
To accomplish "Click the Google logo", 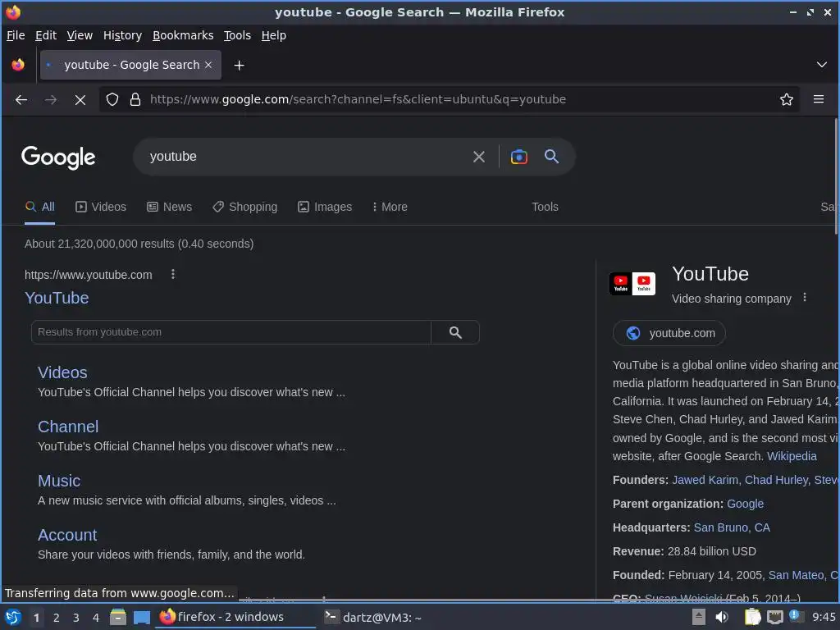I will [58, 157].
